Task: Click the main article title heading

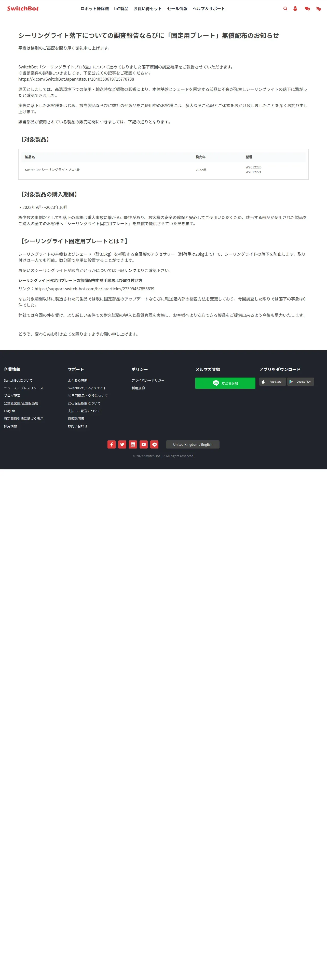Action: pos(148,36)
